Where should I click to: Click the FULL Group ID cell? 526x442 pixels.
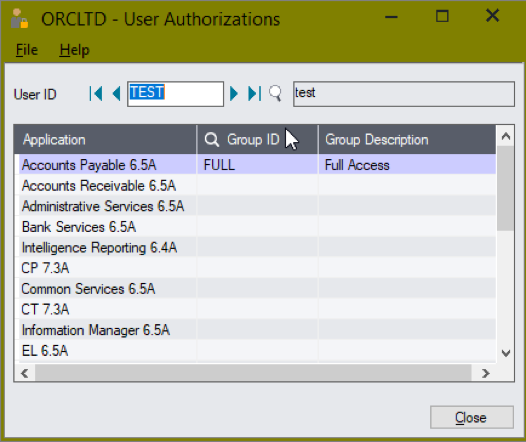click(x=258, y=165)
